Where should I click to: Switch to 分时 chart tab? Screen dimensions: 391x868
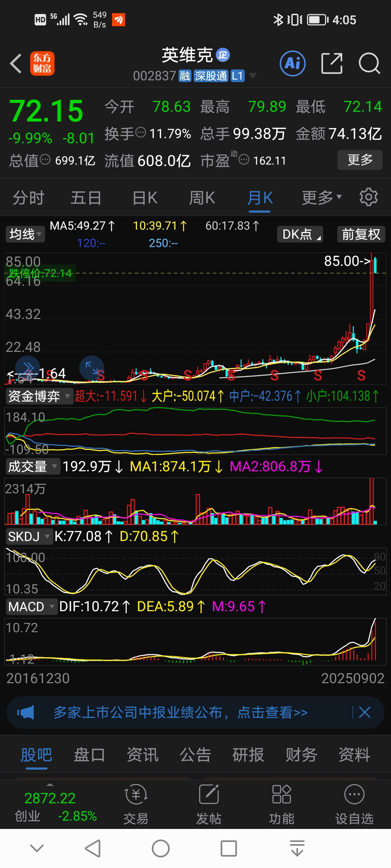(29, 198)
